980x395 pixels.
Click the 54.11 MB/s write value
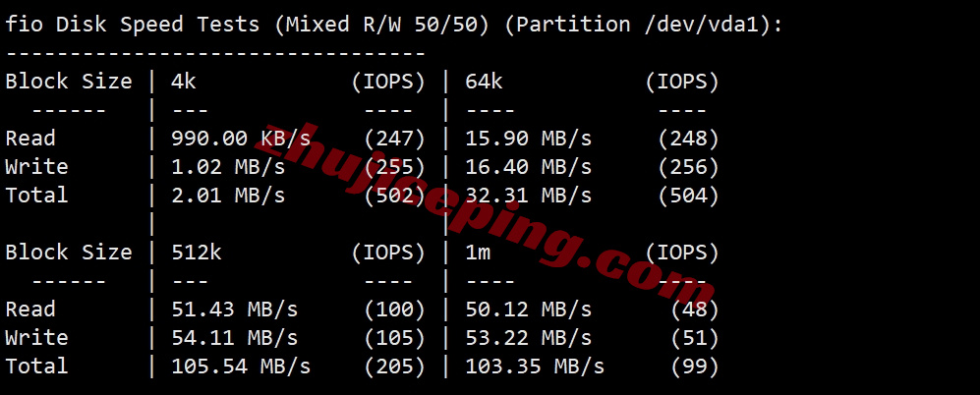[x=234, y=338]
